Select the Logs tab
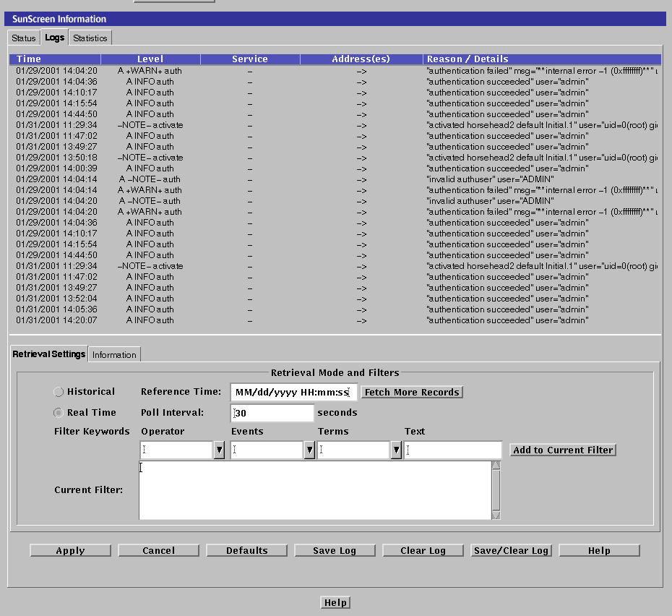672x616 pixels. (54, 38)
